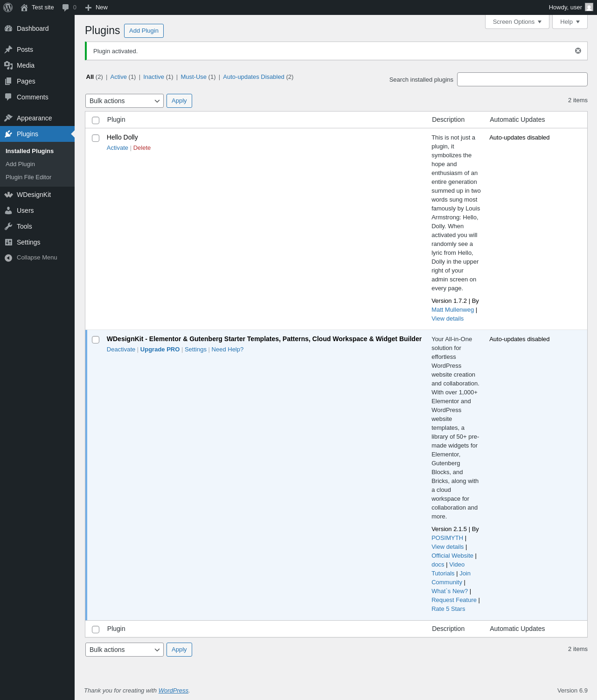Click the WordPress logo in admin bar
Screen dimensions: 597x700
[8, 7]
